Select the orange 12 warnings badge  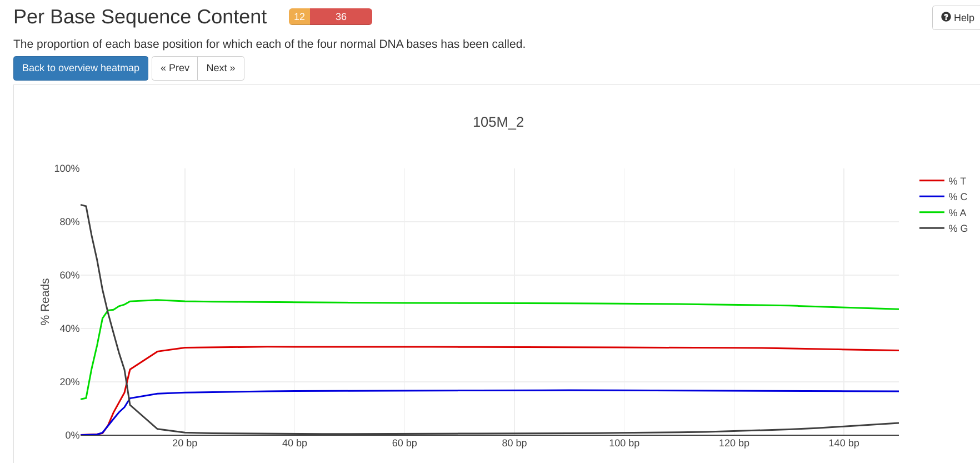coord(299,17)
